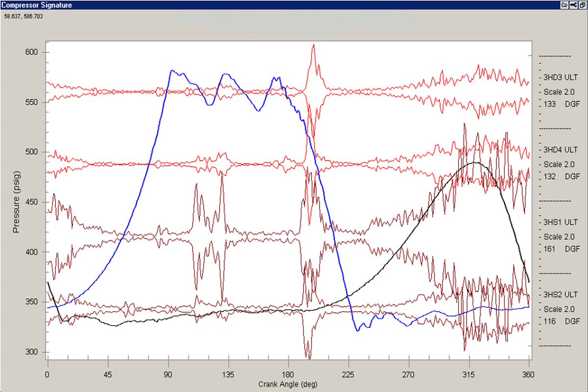The width and height of the screenshot is (588, 392).
Task: Click the blue pressure curve peak near 90 degrees
Action: (x=171, y=70)
